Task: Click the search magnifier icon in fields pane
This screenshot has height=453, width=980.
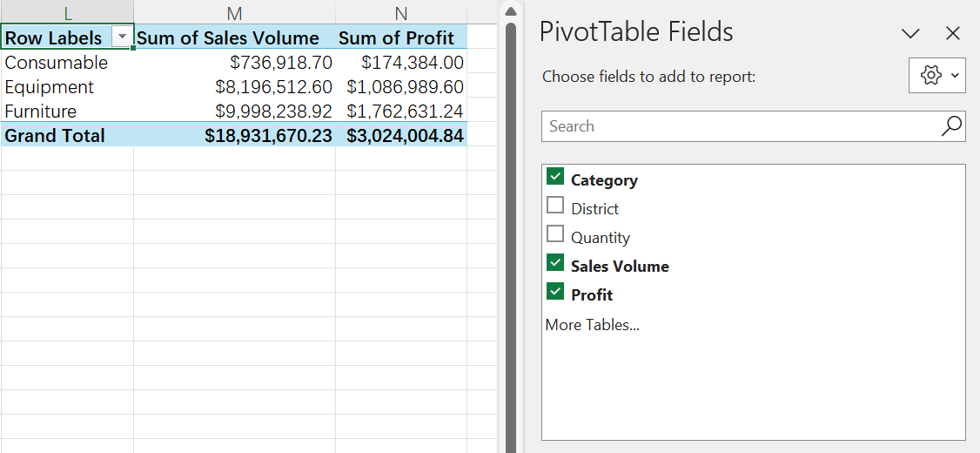Action: point(952,126)
